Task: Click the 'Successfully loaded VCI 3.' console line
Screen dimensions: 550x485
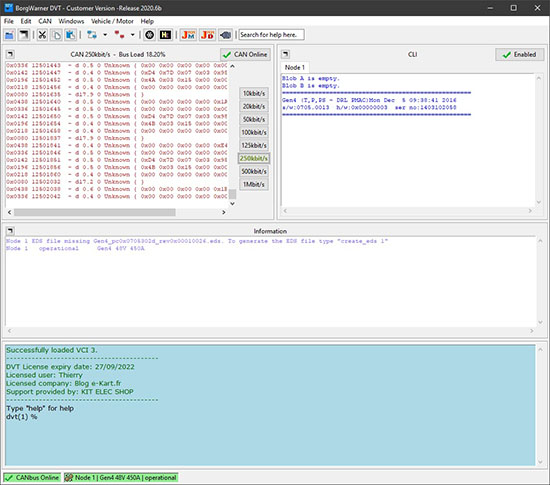Action: [x=52, y=350]
